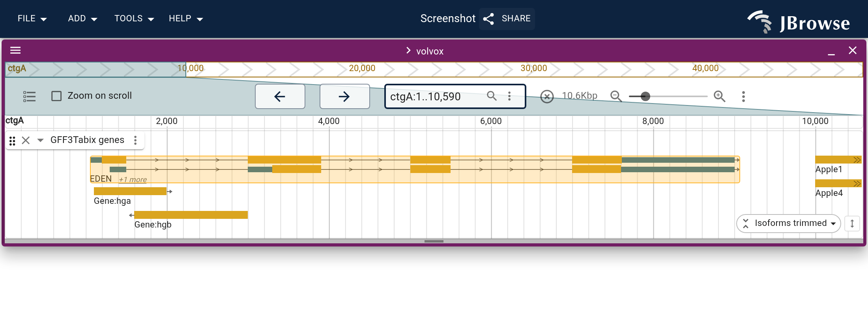The height and width of the screenshot is (316, 868).
Task: Select the Gene:hga feature bar
Action: pos(130,191)
